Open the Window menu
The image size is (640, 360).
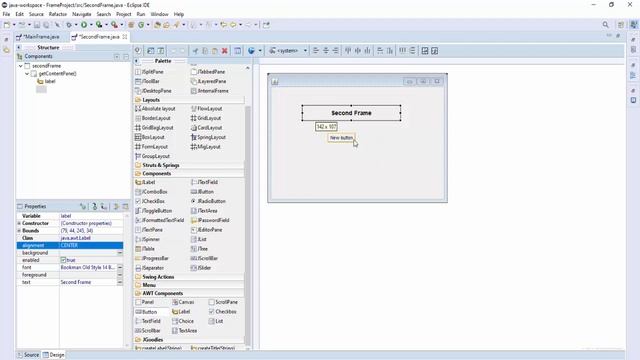(x=160, y=14)
